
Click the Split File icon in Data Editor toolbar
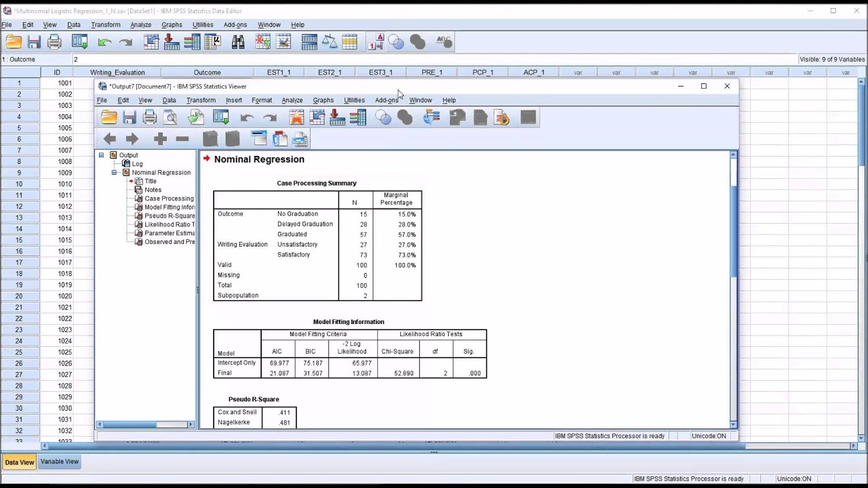coord(309,42)
